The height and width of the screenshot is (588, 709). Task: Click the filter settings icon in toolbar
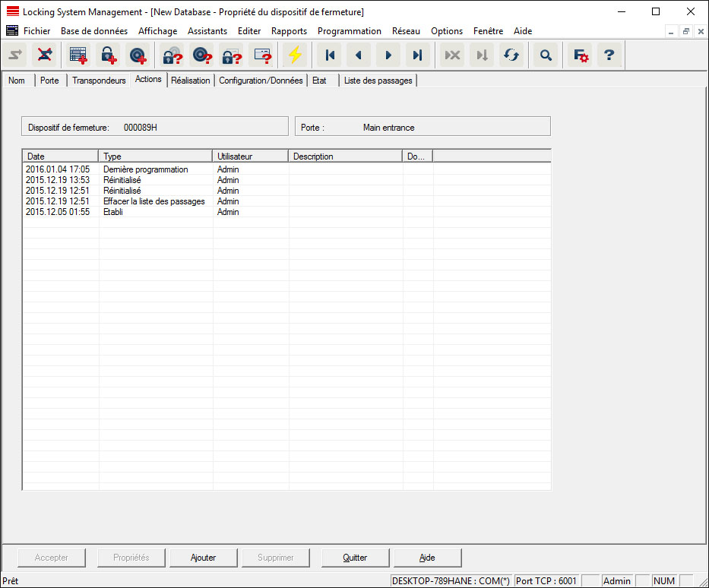[581, 55]
